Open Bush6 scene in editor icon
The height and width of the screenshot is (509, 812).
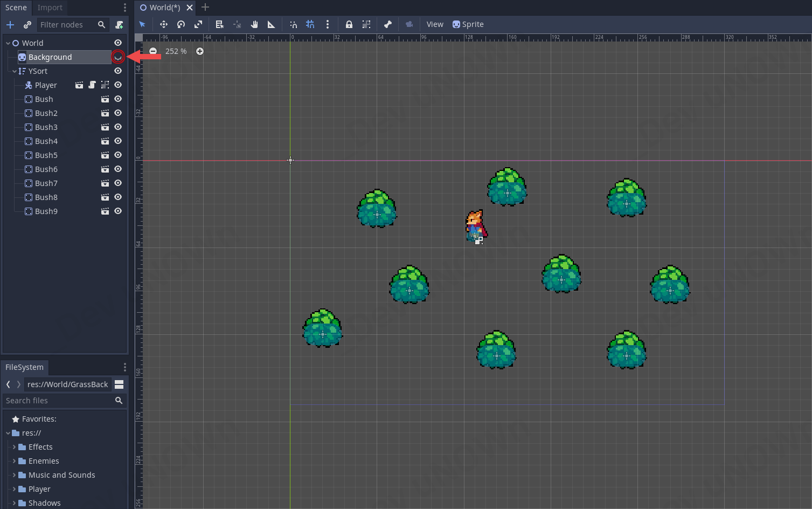105,169
